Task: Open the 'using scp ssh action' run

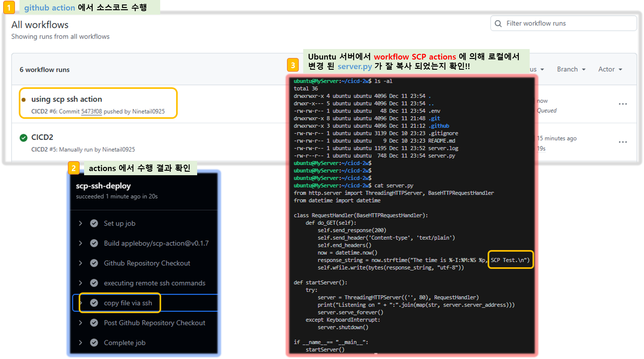Action: click(x=67, y=99)
